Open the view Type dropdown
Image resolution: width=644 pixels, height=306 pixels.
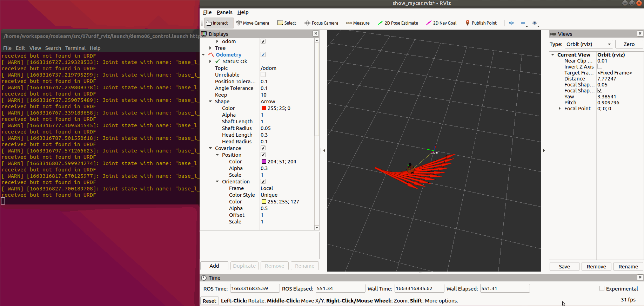pyautogui.click(x=589, y=44)
